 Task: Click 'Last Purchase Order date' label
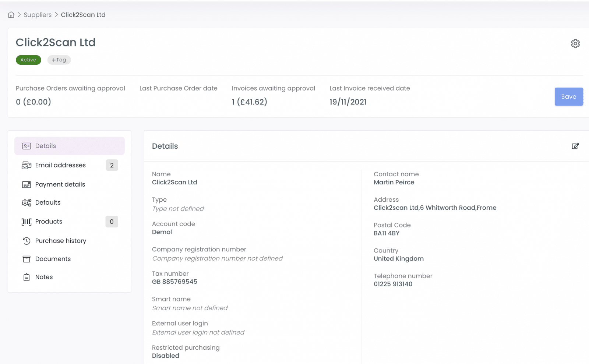(x=179, y=88)
